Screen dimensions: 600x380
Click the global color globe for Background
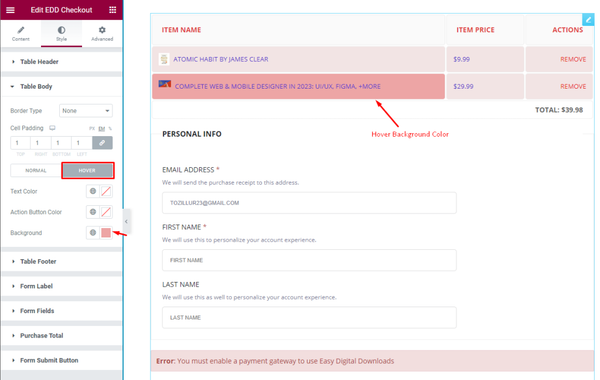(93, 232)
